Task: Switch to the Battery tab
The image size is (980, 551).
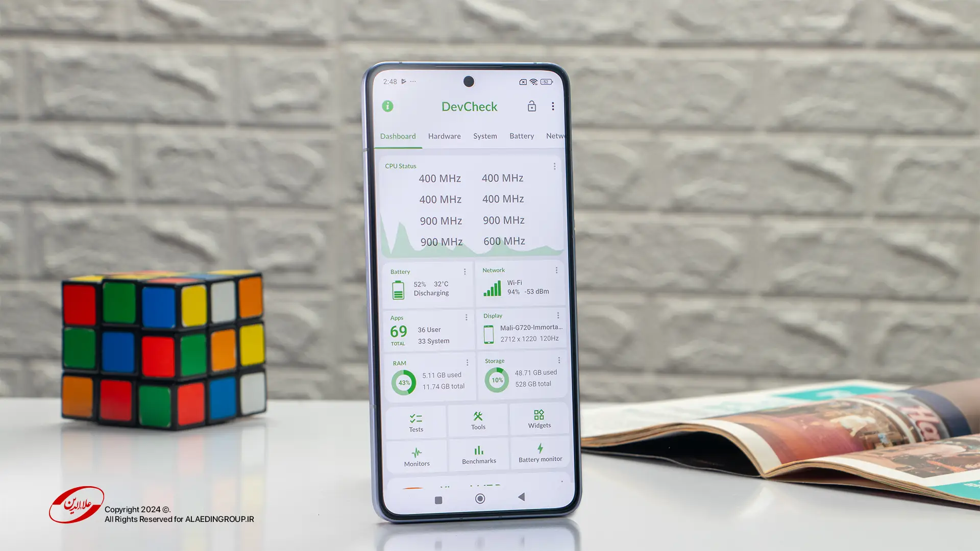Action: click(x=521, y=135)
